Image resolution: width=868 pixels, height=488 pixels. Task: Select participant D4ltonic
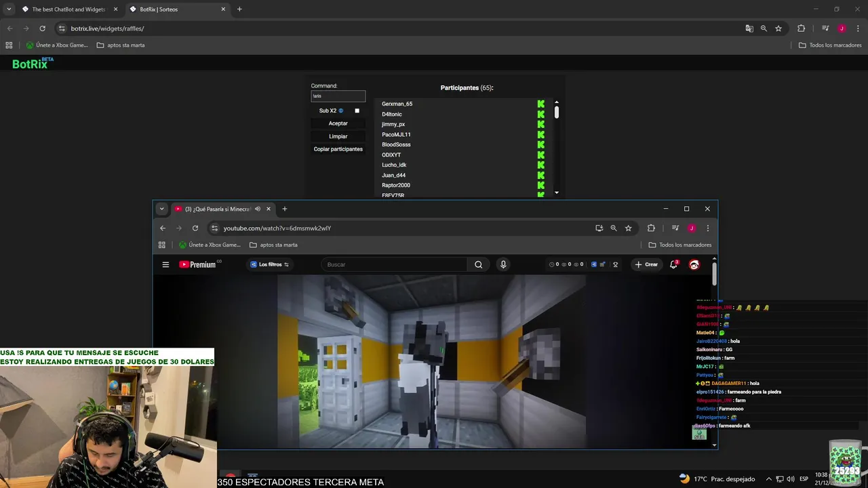click(391, 114)
